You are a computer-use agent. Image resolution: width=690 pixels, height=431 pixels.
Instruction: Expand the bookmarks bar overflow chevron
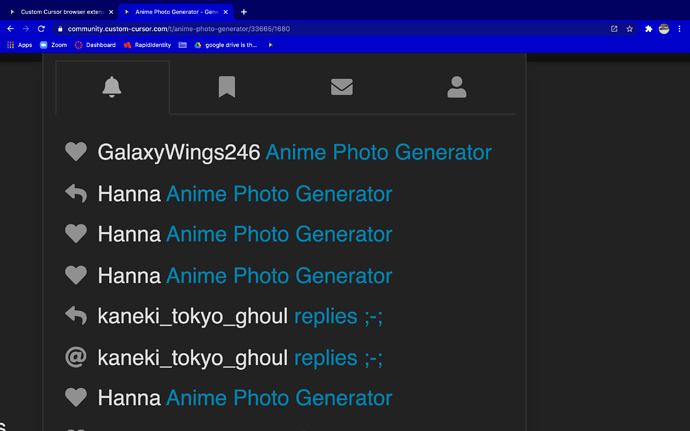click(x=270, y=45)
